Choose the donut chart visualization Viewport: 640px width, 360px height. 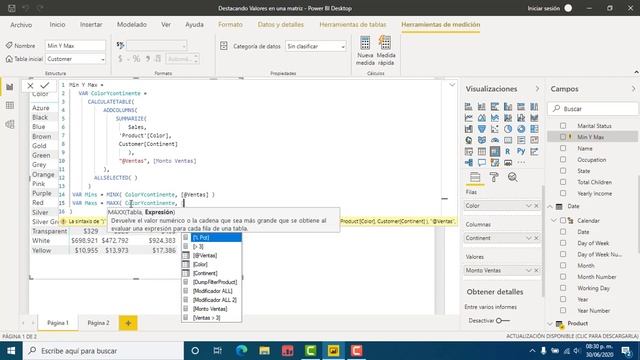point(521,129)
